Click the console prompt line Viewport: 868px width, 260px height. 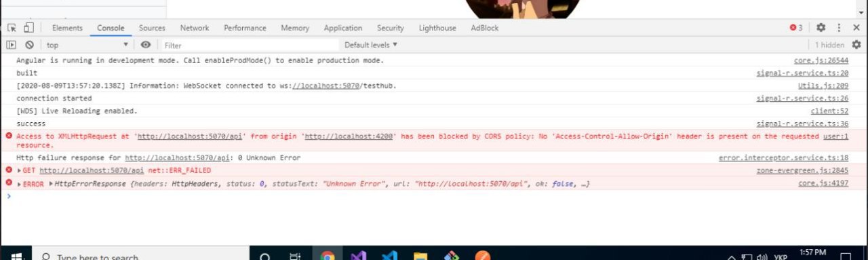[434, 196]
